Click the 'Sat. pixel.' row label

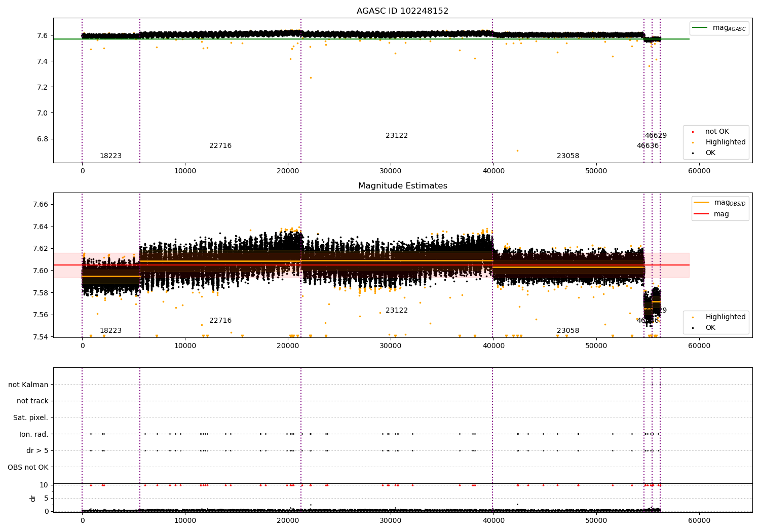(x=31, y=417)
